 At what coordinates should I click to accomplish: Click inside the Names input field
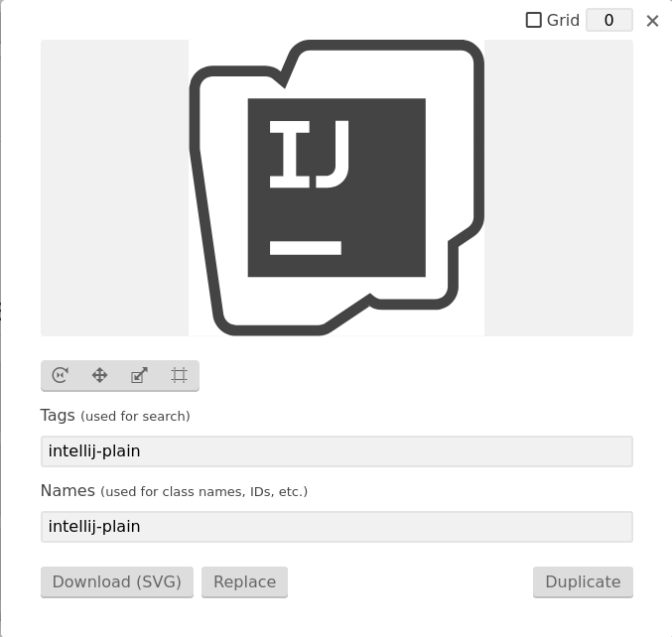pyautogui.click(x=336, y=527)
